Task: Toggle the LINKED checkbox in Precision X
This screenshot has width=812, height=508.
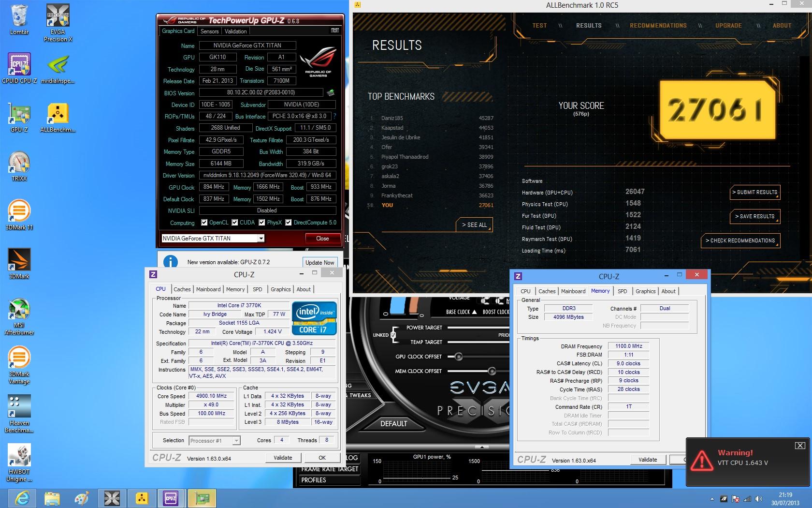Action: pos(393,335)
